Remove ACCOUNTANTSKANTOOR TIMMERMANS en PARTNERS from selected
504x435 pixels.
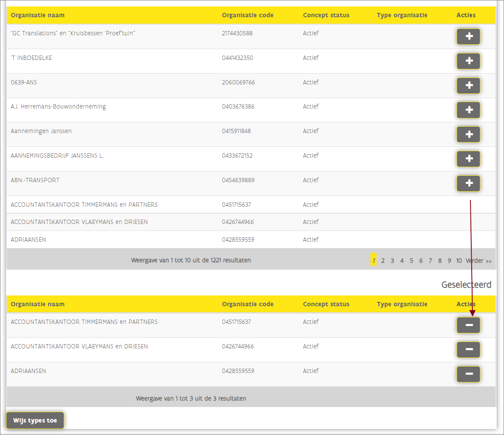[x=468, y=325]
